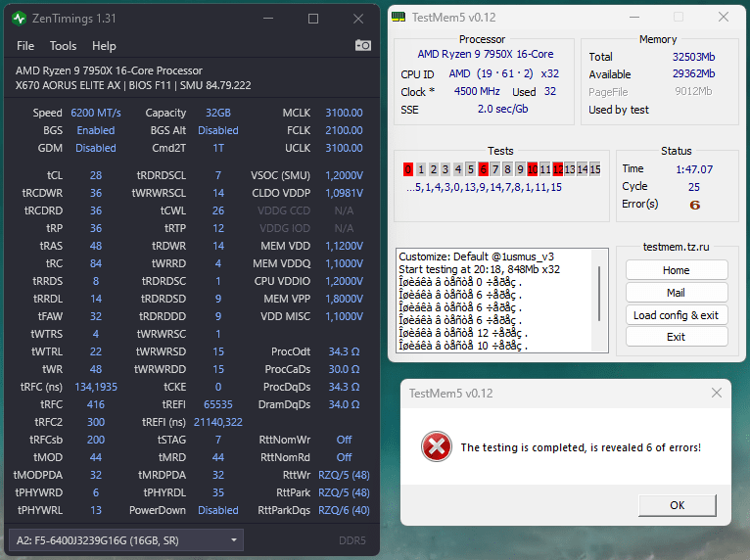750x560 pixels.
Task: Click the X670 AORUS ELITE AX BIOS line
Action: [133, 85]
